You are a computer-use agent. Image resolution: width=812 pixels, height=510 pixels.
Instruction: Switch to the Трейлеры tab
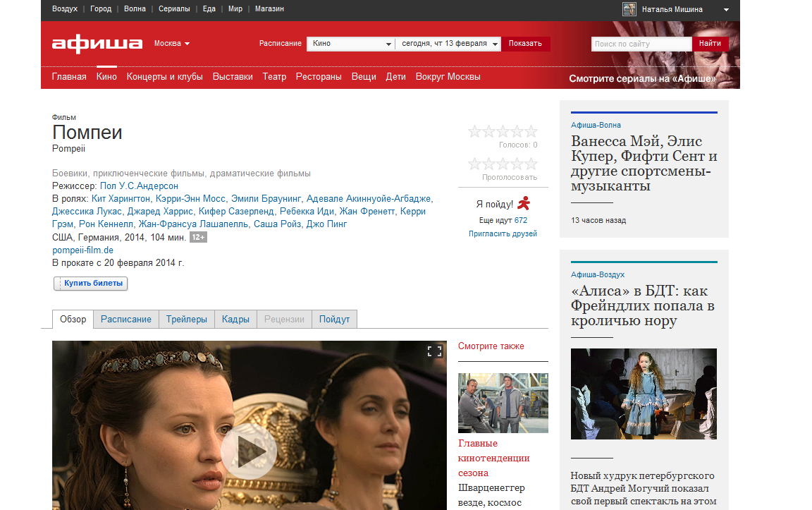[186, 320]
